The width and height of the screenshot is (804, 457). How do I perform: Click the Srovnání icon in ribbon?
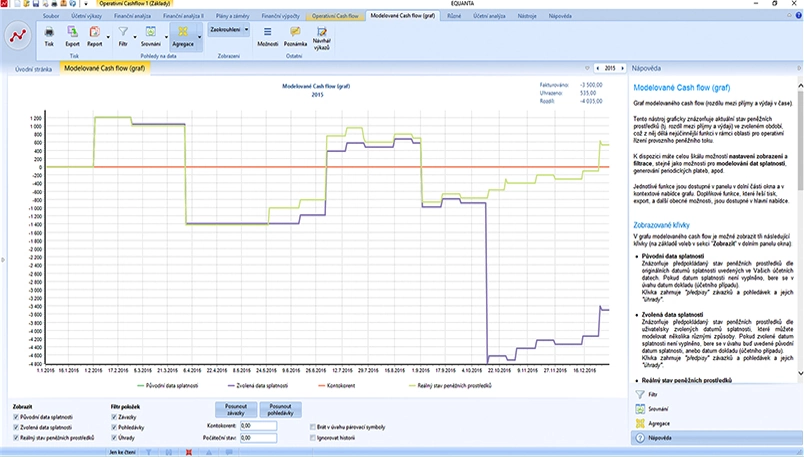click(x=151, y=32)
